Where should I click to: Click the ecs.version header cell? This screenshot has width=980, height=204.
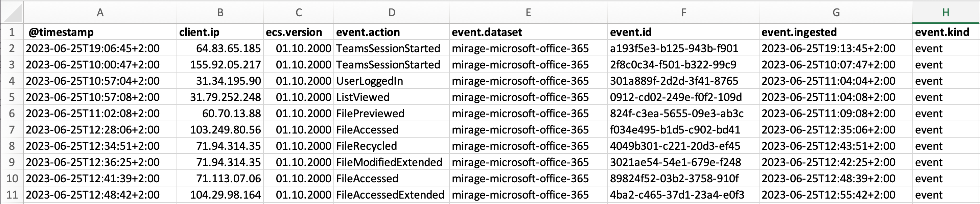coord(299,32)
